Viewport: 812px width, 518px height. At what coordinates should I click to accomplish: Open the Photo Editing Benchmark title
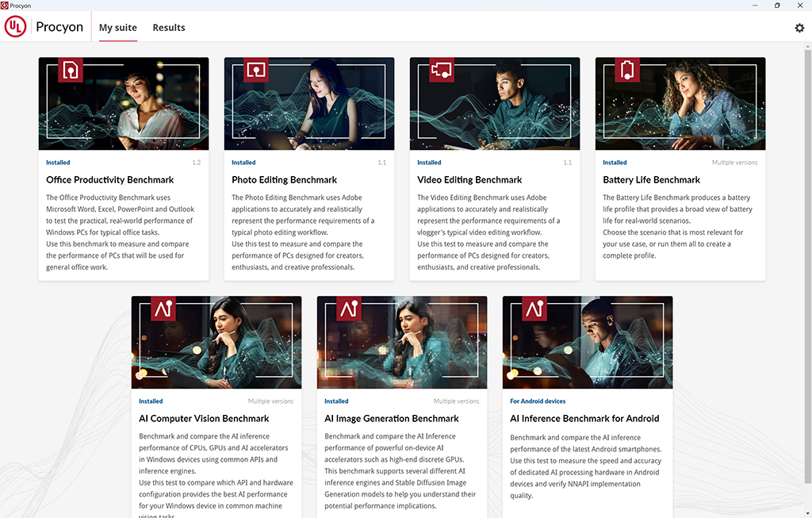(285, 180)
